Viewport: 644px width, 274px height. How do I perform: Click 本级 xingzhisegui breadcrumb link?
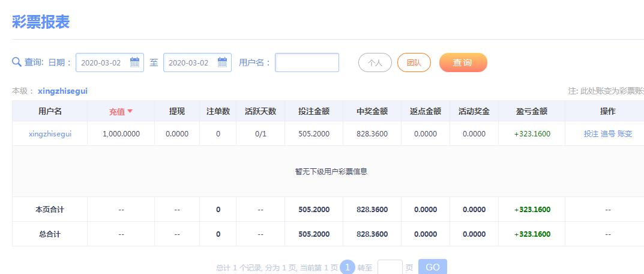coord(62,91)
